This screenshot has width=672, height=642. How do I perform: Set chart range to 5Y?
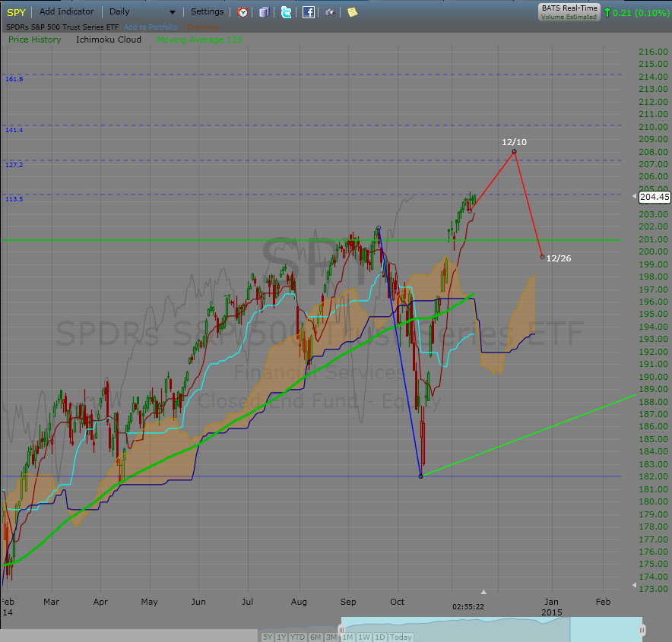click(x=268, y=637)
